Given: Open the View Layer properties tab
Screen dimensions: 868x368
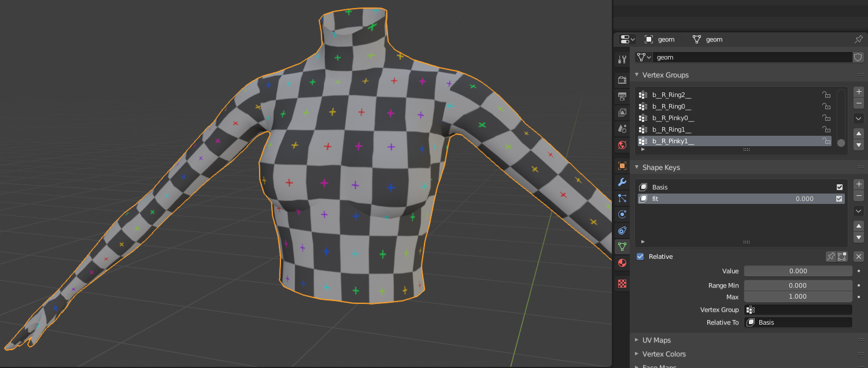Looking at the screenshot, I should pos(622,112).
